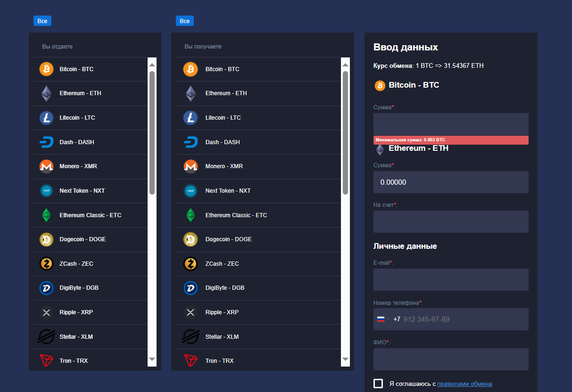The height and width of the screenshot is (392, 572).
Task: Click Tron icon in 'Вы получаете' list
Action: point(191,361)
